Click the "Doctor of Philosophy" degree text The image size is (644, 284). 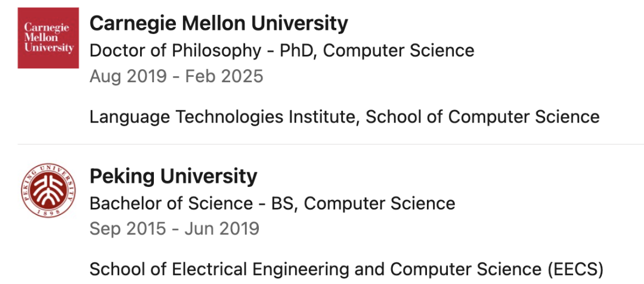(x=175, y=51)
